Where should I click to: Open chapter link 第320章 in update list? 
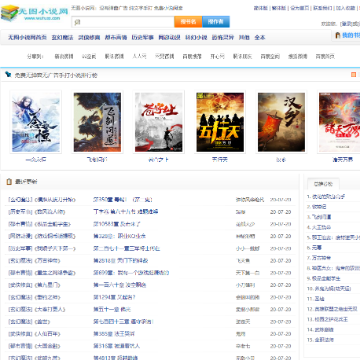[119, 236]
